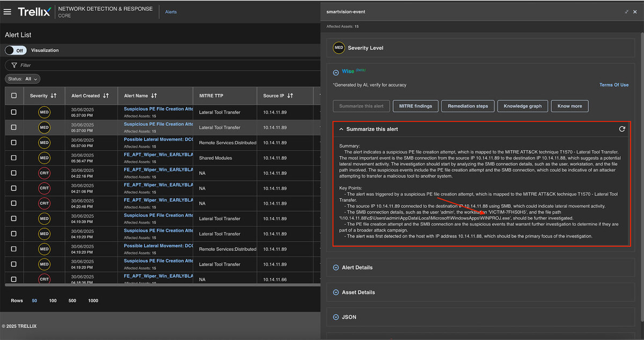Click the Summarize this alert button
This screenshot has height=340, width=644.
click(361, 106)
